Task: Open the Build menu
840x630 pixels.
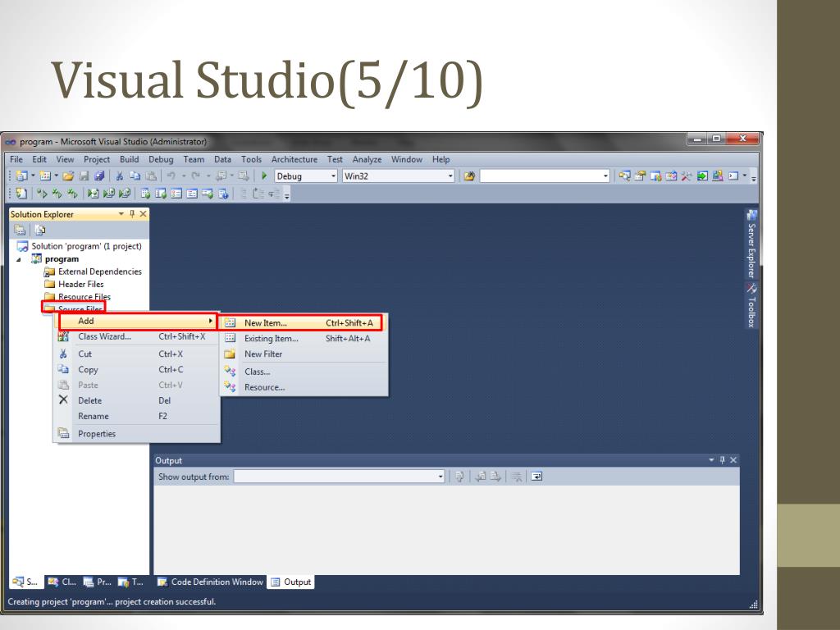Action: 129,159
